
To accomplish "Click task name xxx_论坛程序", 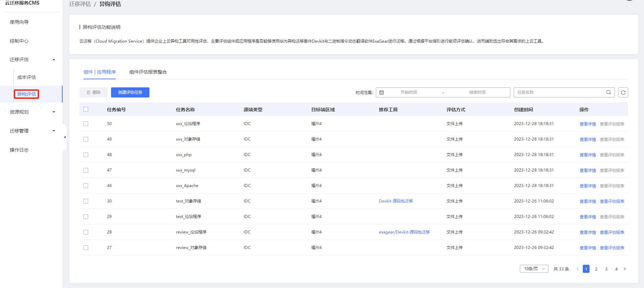I will click(x=188, y=124).
